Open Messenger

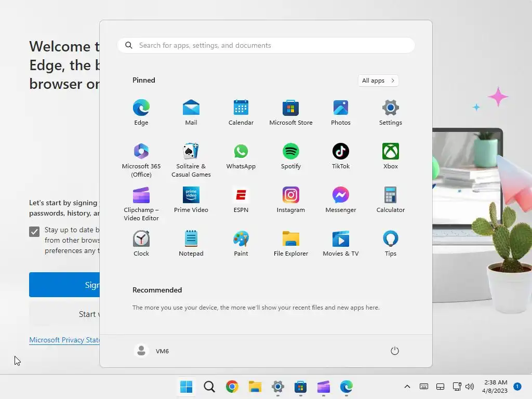341,200
